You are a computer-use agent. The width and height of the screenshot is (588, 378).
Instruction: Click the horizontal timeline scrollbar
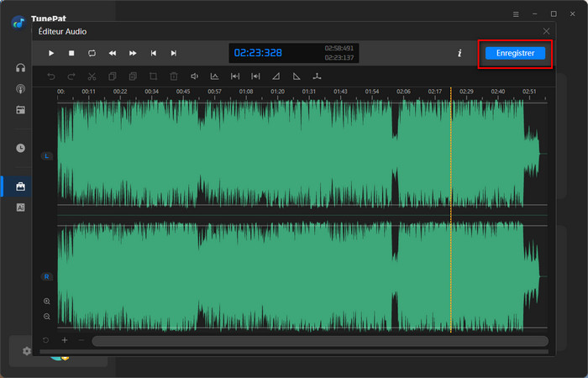coord(320,341)
